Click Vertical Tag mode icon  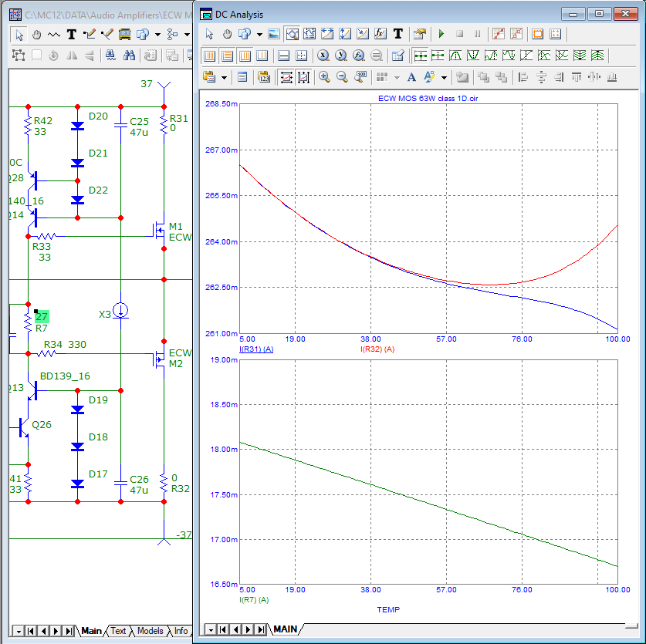345,34
